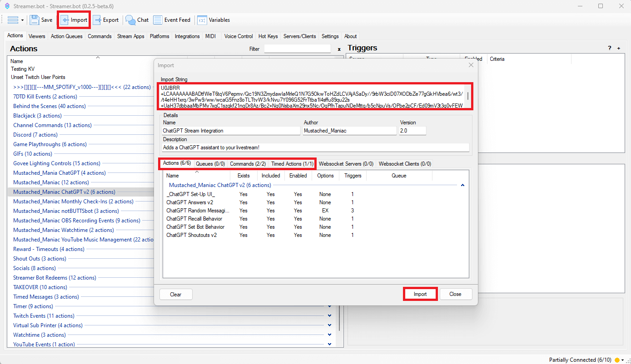Click the Clear button in Import dialog
Viewport: 631px width, 364px height.
click(176, 294)
